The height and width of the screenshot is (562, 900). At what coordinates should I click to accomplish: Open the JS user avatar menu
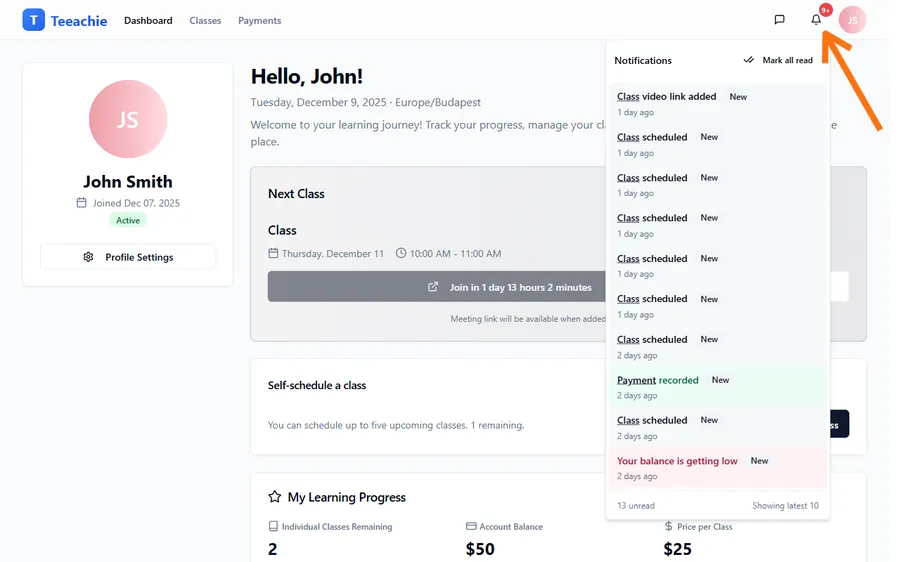coord(852,20)
